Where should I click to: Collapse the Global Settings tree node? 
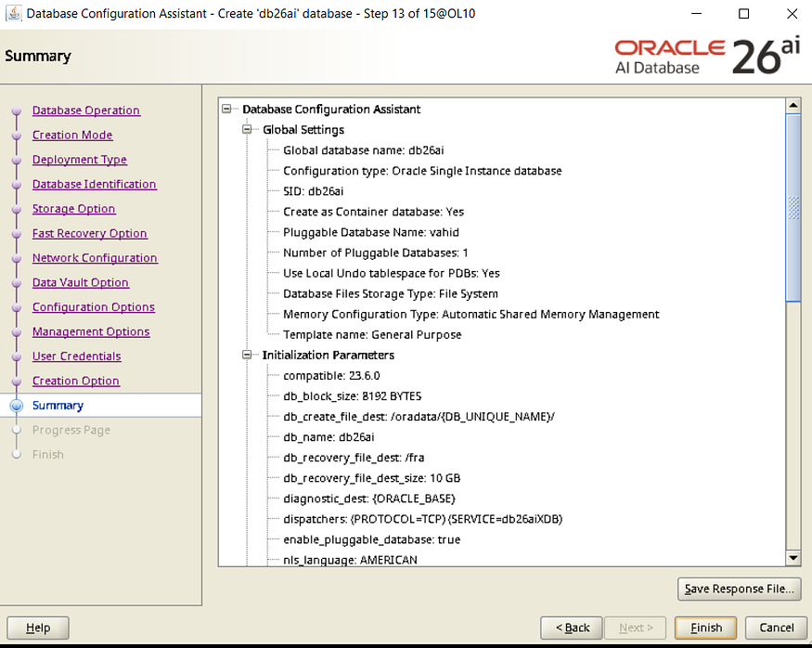click(247, 129)
